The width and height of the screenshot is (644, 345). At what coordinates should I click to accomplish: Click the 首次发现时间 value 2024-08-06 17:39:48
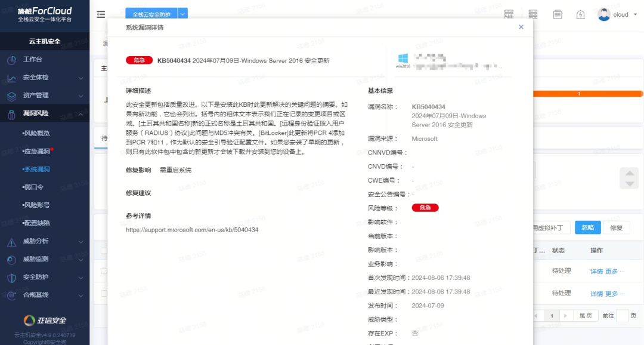pos(441,278)
